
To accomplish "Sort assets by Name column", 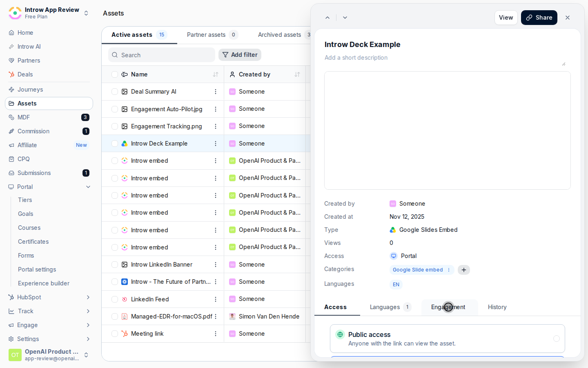I will click(x=216, y=74).
